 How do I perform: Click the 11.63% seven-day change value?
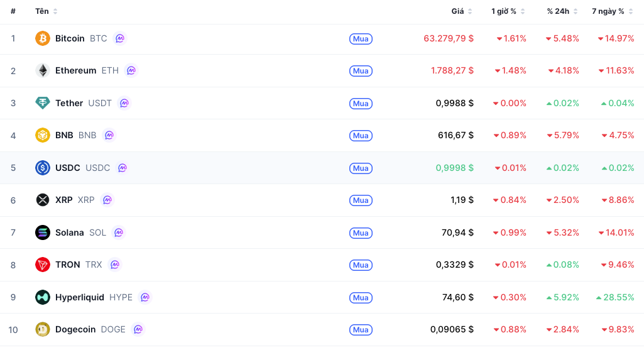[x=616, y=70]
